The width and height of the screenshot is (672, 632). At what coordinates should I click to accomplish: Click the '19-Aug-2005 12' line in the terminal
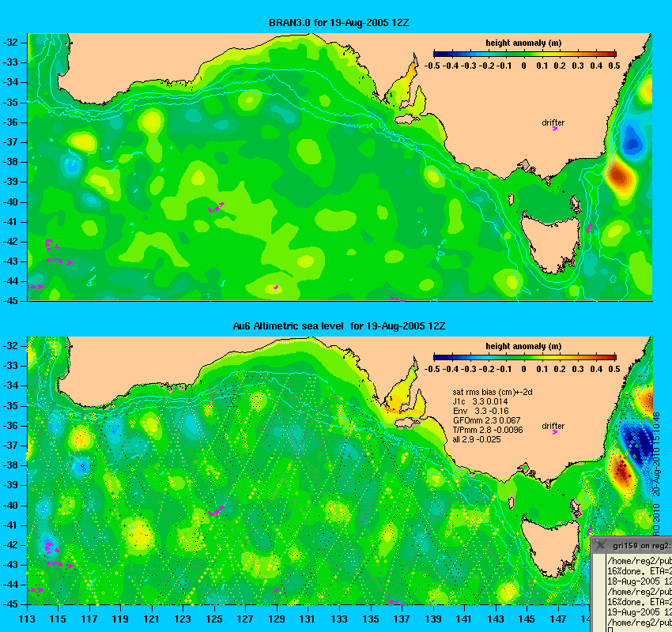pos(640,612)
